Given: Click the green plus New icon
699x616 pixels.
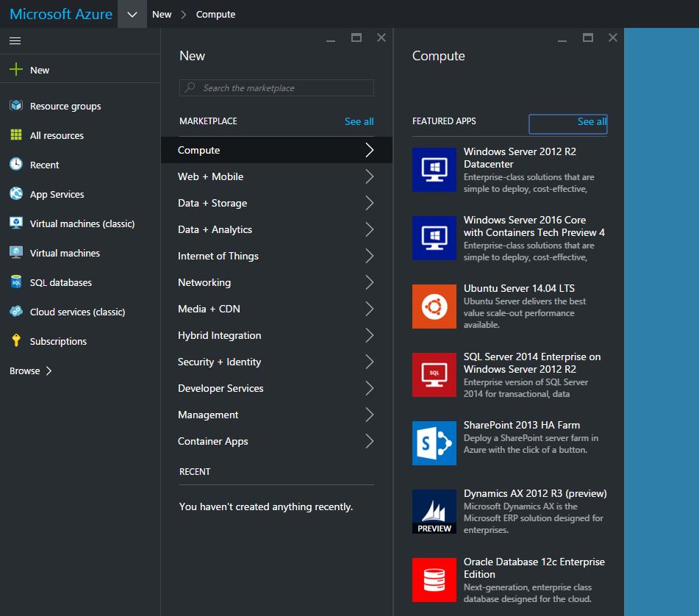Looking at the screenshot, I should (16, 70).
